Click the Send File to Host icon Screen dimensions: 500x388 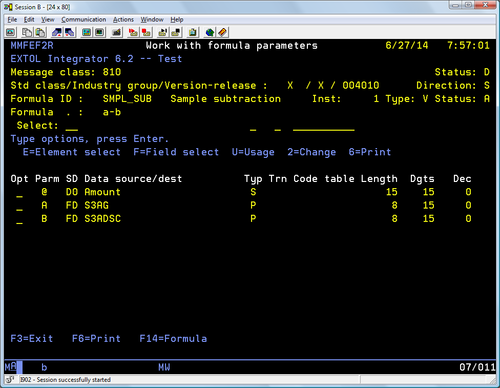tap(56, 32)
